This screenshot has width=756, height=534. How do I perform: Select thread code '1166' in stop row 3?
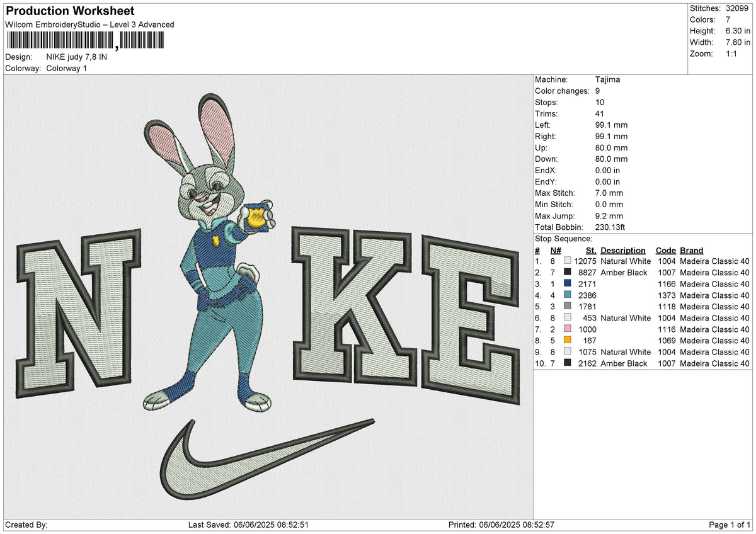click(667, 284)
